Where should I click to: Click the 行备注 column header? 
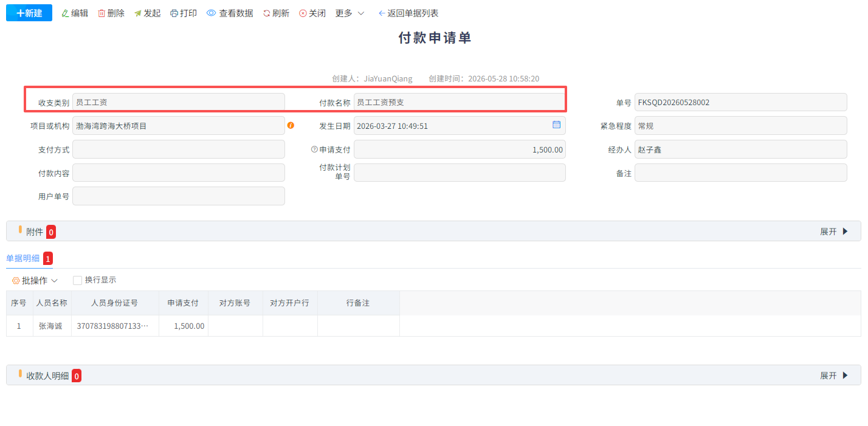(x=358, y=303)
